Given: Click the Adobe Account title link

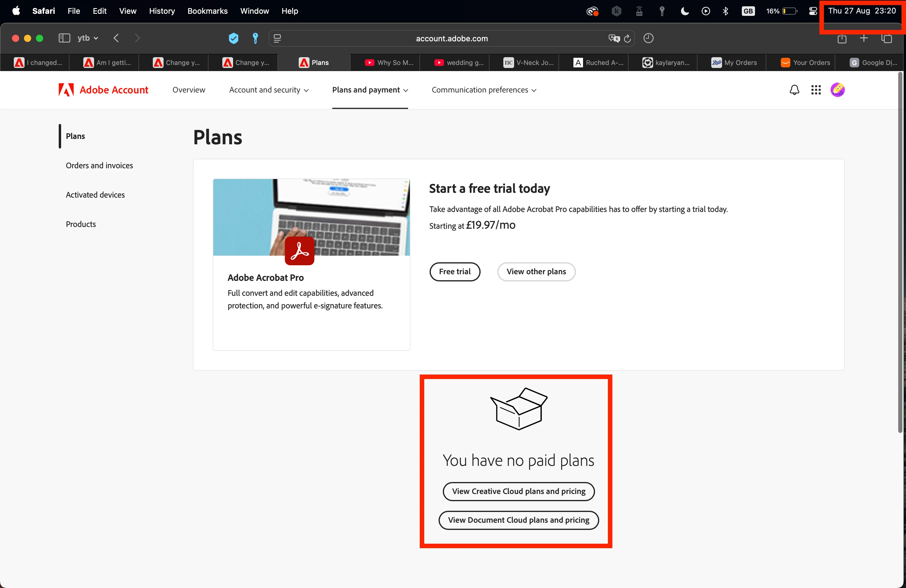Looking at the screenshot, I should click(114, 90).
